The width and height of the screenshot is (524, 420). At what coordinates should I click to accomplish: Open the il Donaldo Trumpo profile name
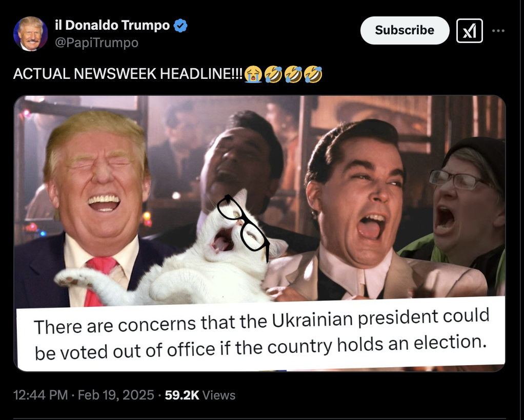tap(112, 25)
